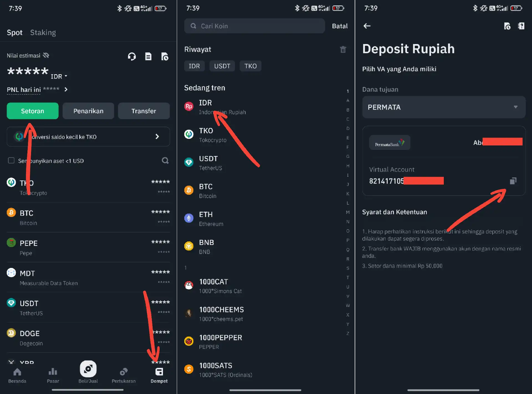Select the Spot tab
Image resolution: width=532 pixels, height=394 pixels.
(x=15, y=32)
